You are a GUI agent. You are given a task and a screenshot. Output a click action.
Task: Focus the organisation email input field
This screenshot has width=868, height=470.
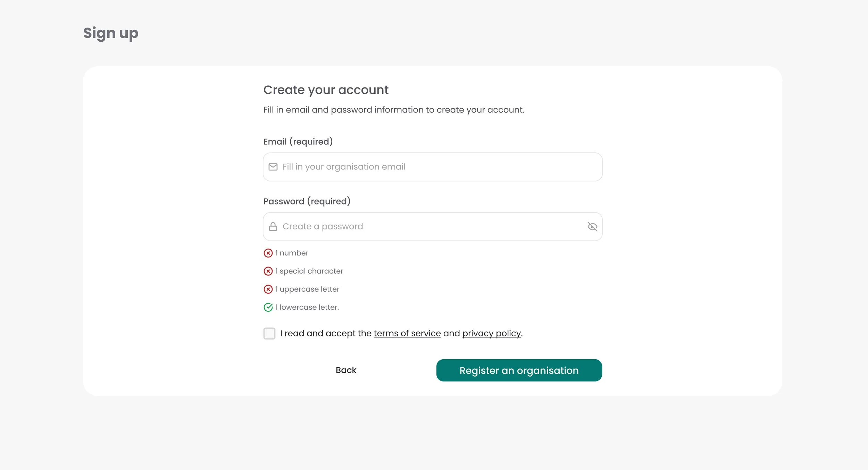click(433, 167)
